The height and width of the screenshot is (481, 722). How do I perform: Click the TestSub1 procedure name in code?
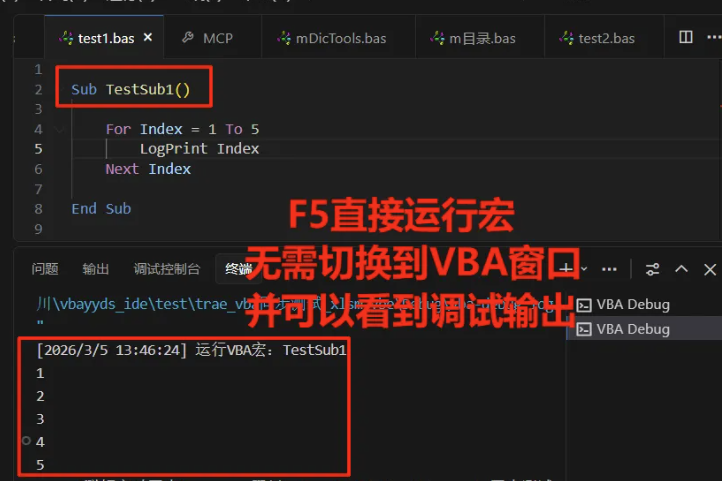(x=140, y=89)
